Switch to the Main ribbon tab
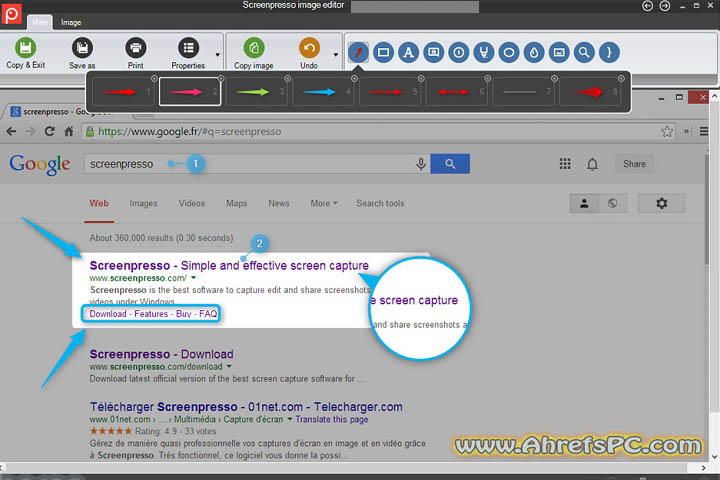 click(x=40, y=22)
